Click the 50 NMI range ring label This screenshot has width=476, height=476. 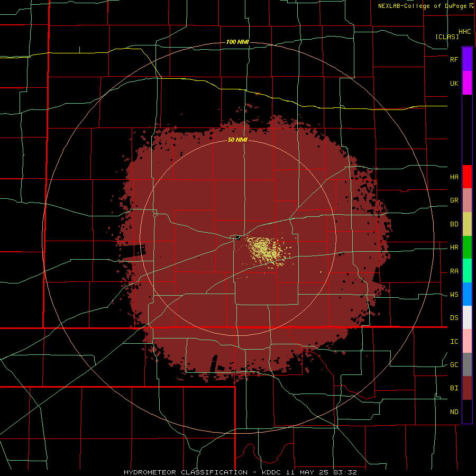[237, 140]
